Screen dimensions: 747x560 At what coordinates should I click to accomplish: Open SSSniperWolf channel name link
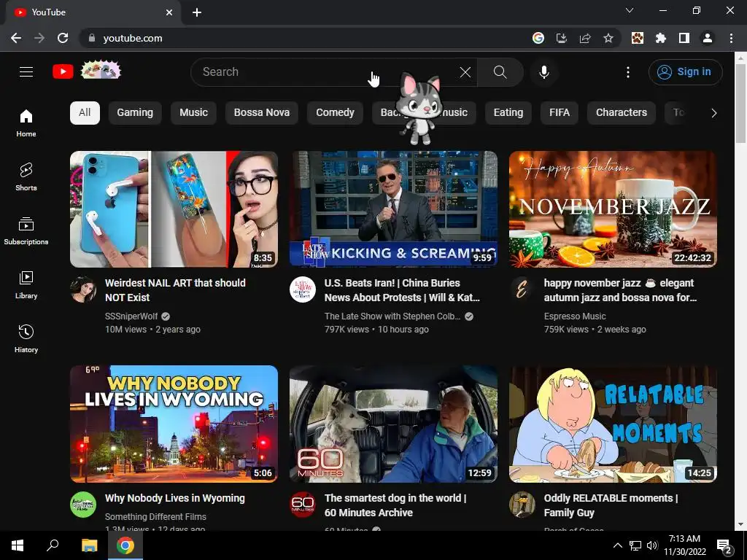[x=131, y=316]
